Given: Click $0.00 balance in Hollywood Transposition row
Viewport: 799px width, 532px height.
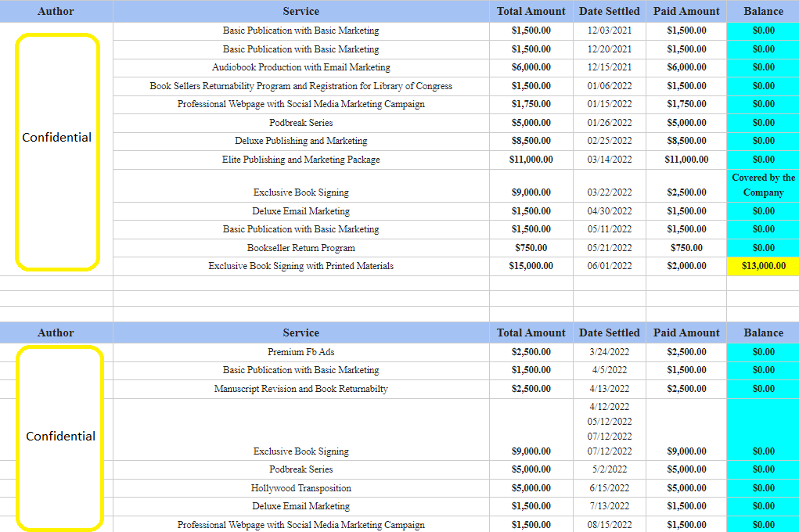Looking at the screenshot, I should point(763,488).
